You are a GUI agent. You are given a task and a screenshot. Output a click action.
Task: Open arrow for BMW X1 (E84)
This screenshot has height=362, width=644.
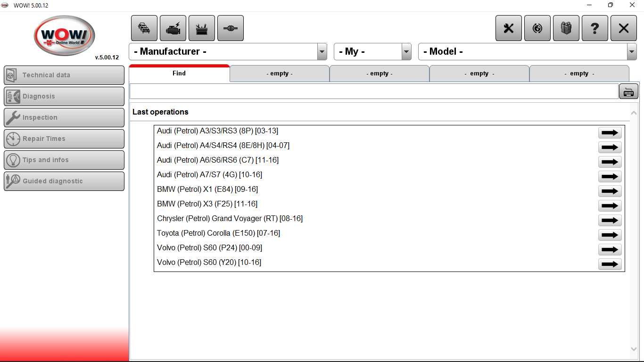[x=610, y=191]
